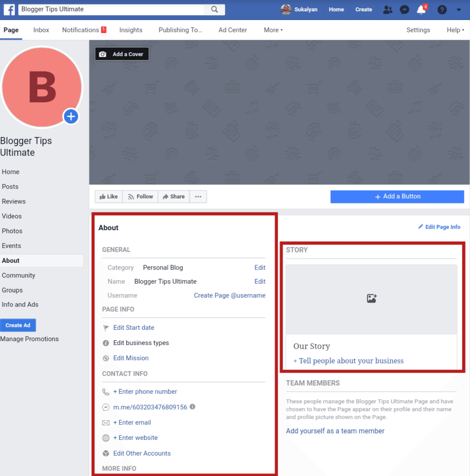Open Info and Ads in sidebar
This screenshot has width=470, height=476.
tap(20, 305)
